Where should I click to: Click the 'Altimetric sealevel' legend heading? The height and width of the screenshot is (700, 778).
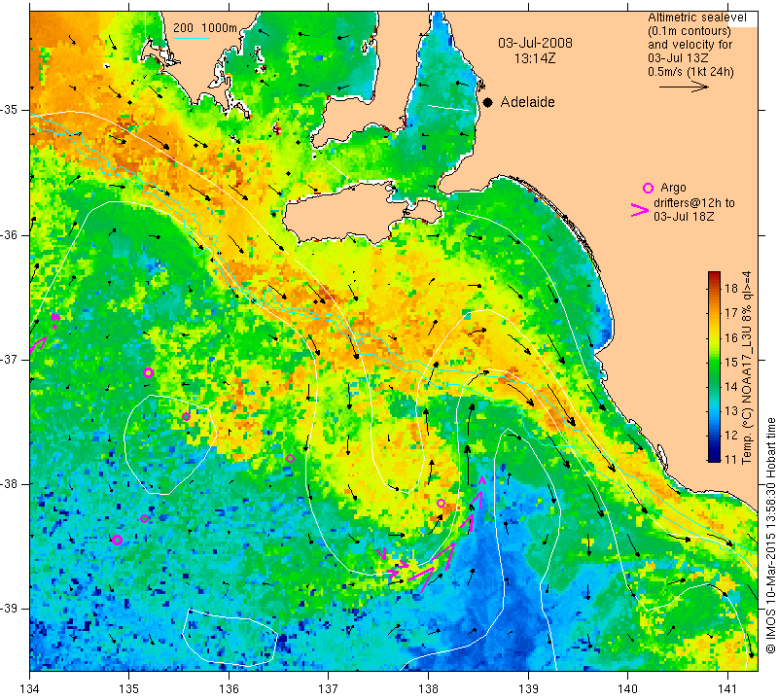point(696,17)
